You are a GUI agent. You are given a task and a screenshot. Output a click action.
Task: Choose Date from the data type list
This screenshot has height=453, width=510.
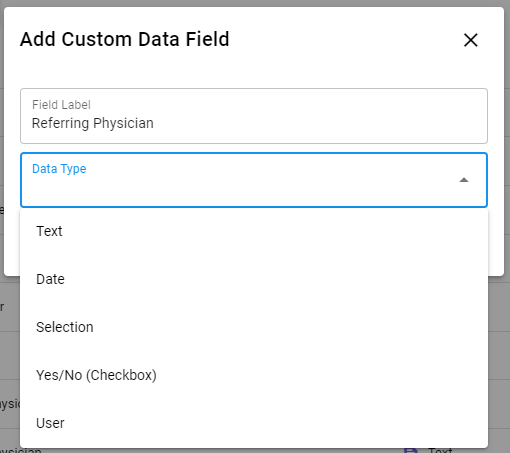pyautogui.click(x=254, y=279)
